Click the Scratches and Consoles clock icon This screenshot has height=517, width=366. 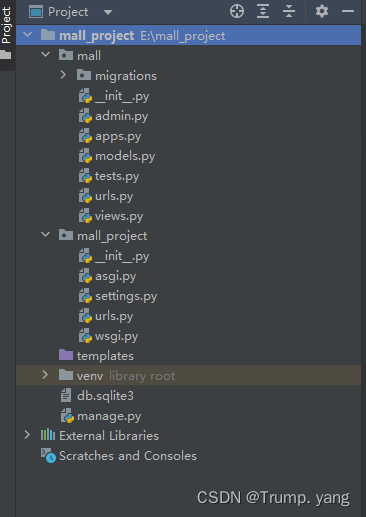tap(48, 455)
